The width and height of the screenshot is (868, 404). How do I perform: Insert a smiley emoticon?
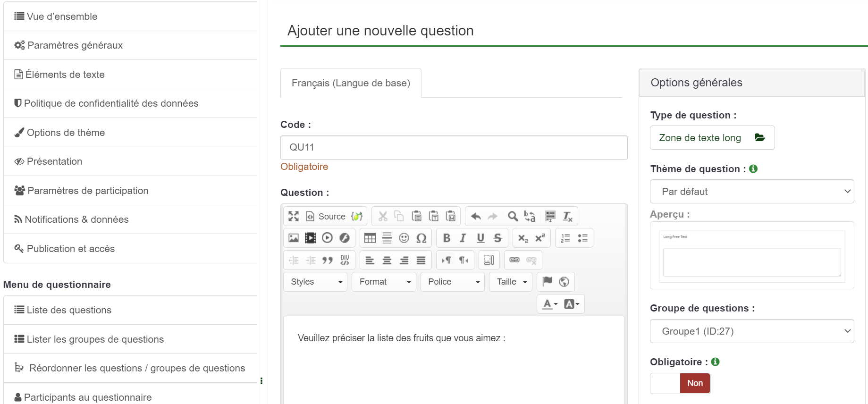tap(404, 238)
